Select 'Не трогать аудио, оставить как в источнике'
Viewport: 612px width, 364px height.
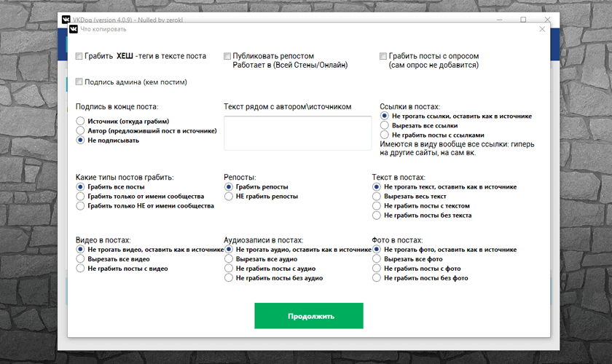(229, 249)
